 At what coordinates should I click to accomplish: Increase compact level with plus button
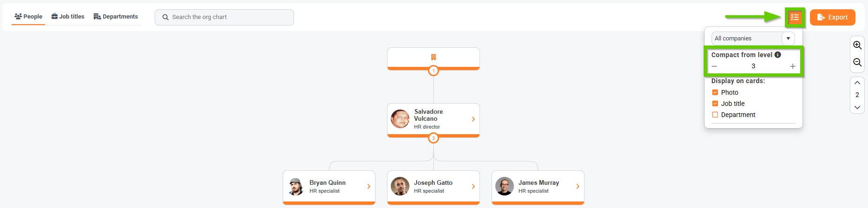[793, 66]
